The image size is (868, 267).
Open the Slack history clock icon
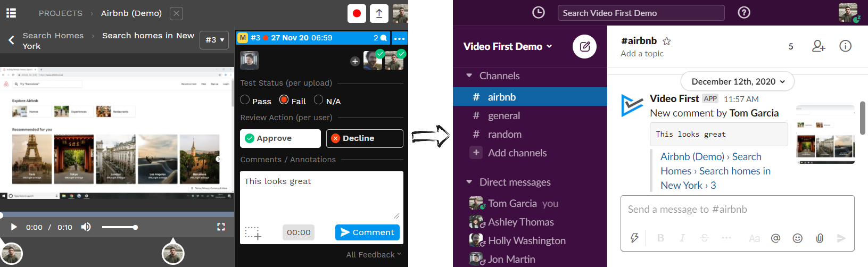tap(539, 13)
